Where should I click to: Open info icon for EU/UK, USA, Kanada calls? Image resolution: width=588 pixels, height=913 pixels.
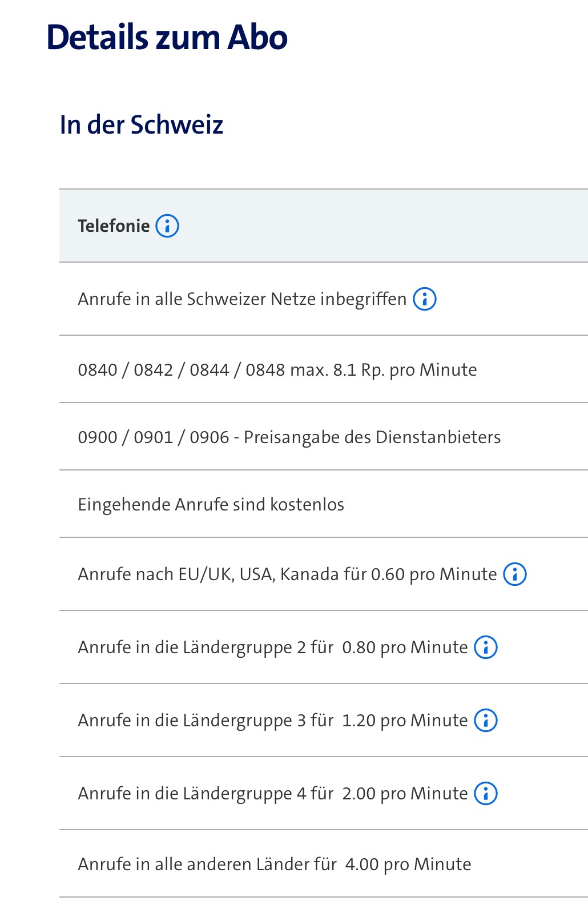(x=515, y=574)
